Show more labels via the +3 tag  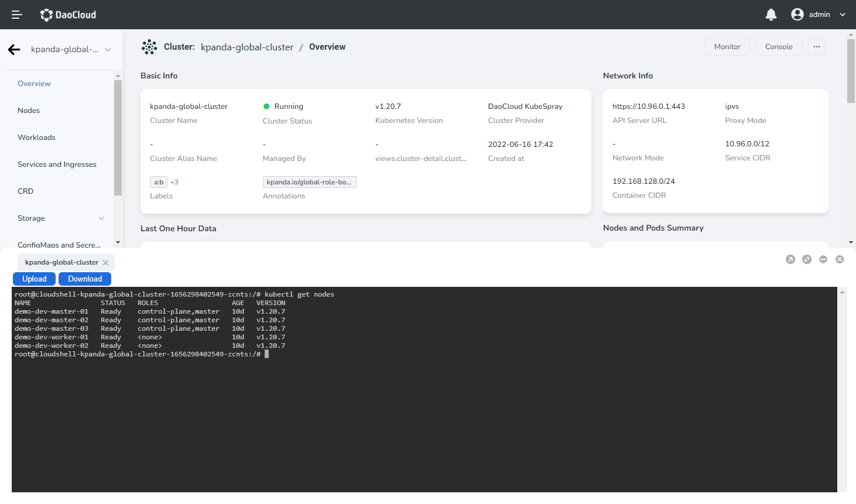pyautogui.click(x=174, y=182)
